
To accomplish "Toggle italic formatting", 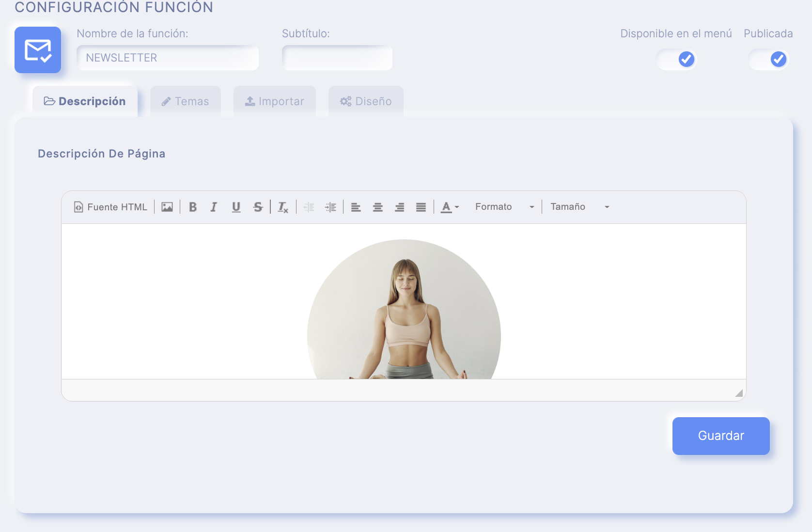I will point(214,207).
